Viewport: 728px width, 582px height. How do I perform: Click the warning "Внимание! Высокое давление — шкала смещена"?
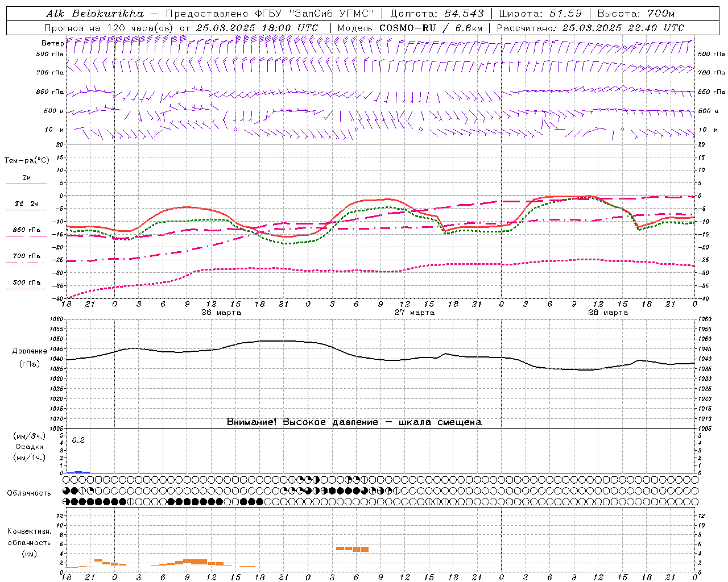point(354,422)
